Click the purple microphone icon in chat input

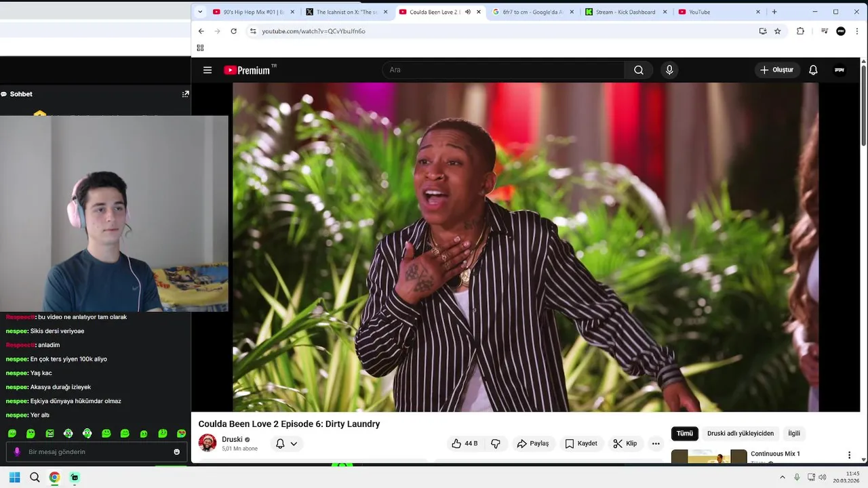[17, 452]
